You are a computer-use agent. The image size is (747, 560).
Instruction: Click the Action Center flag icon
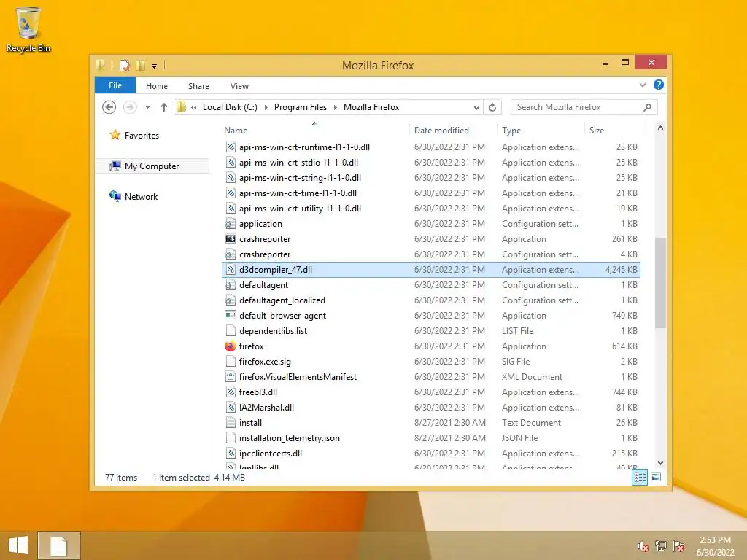678,546
